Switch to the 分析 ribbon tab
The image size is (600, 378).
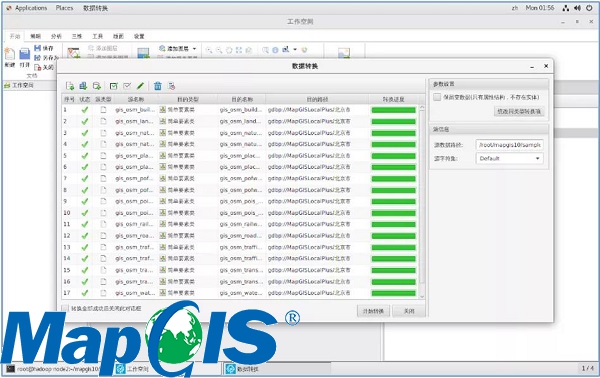[x=56, y=36]
